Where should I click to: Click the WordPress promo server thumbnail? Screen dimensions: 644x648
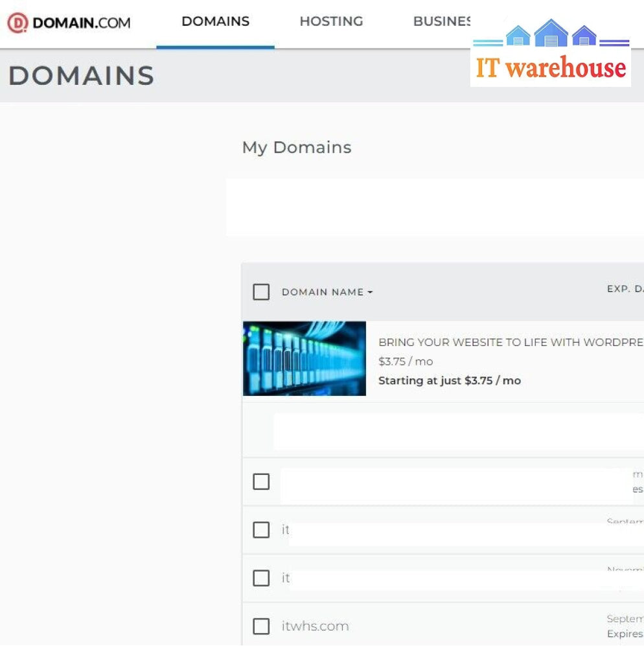pos(305,358)
